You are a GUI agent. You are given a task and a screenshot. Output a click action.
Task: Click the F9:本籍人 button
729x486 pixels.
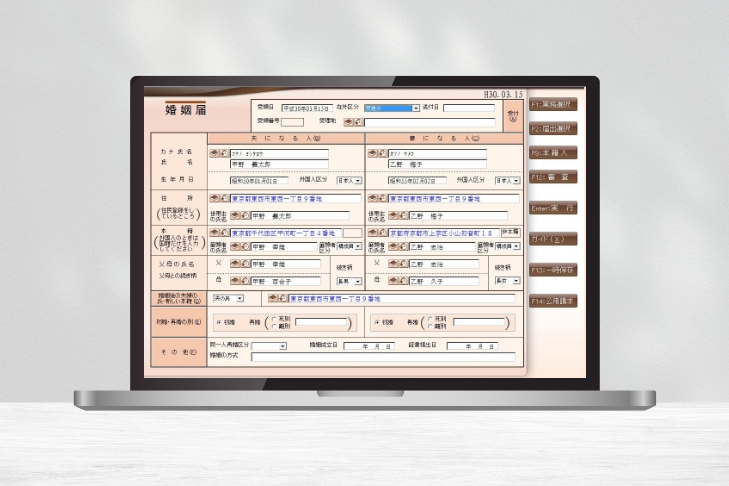click(553, 153)
